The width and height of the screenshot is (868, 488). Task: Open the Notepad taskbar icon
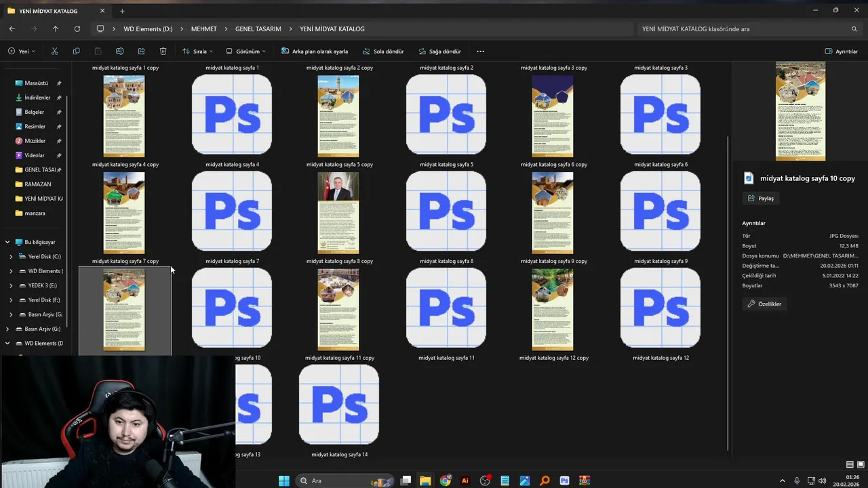point(505,481)
